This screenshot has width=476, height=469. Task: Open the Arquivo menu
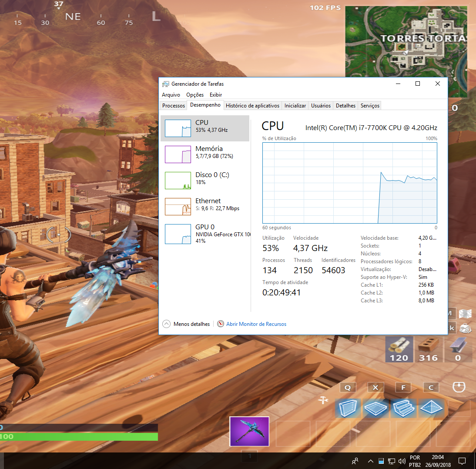click(171, 95)
